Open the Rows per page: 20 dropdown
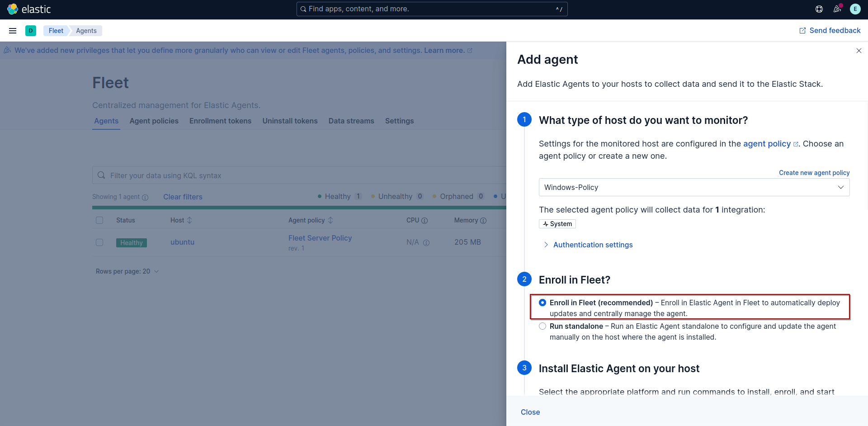868x426 pixels. tap(127, 271)
